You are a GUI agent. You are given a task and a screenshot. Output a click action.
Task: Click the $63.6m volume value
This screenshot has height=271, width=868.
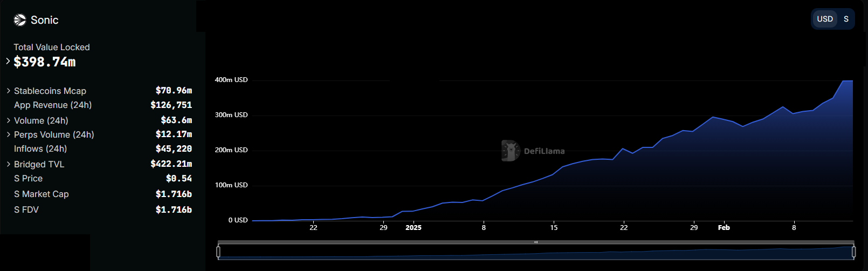(176, 120)
